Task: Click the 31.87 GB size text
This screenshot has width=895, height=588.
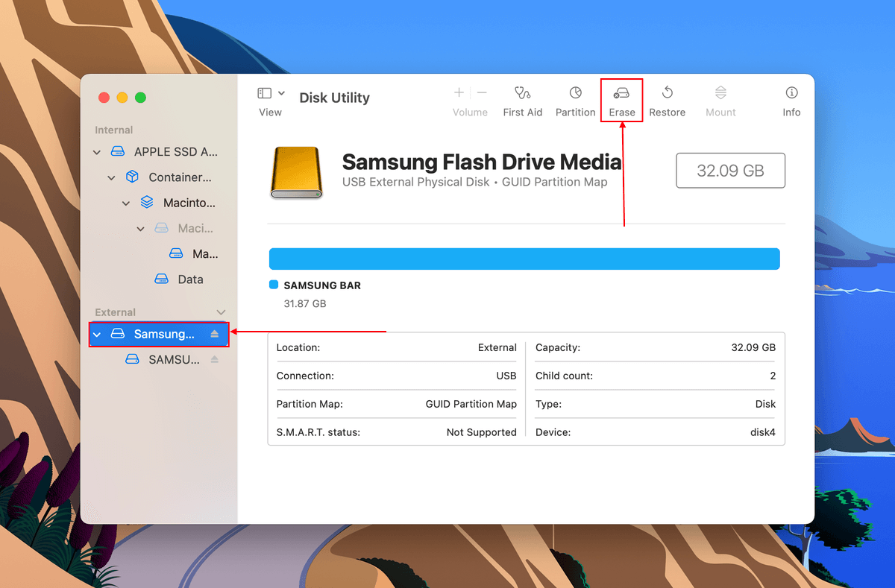Action: coord(305,303)
